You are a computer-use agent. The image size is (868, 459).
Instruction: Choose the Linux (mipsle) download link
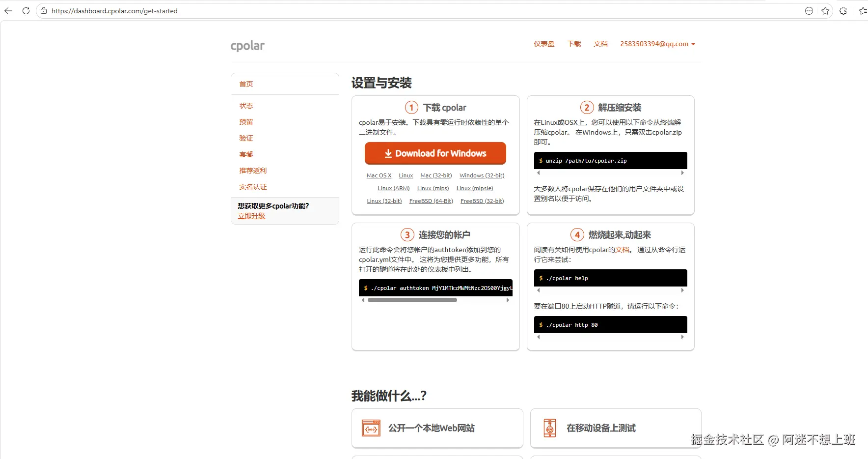coord(475,188)
